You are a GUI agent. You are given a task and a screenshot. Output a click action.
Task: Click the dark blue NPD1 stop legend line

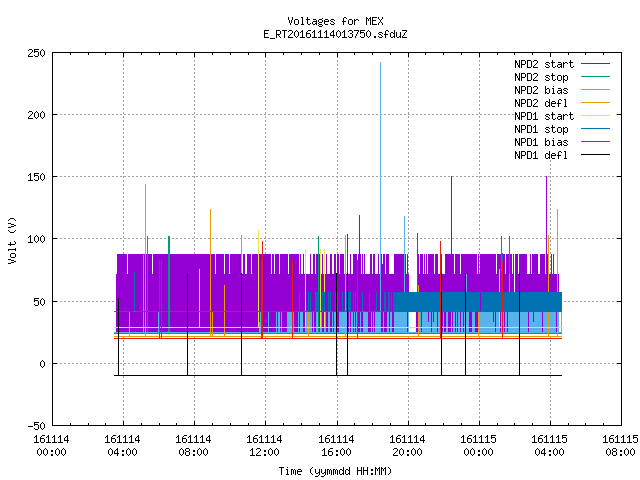pyautogui.click(x=596, y=129)
